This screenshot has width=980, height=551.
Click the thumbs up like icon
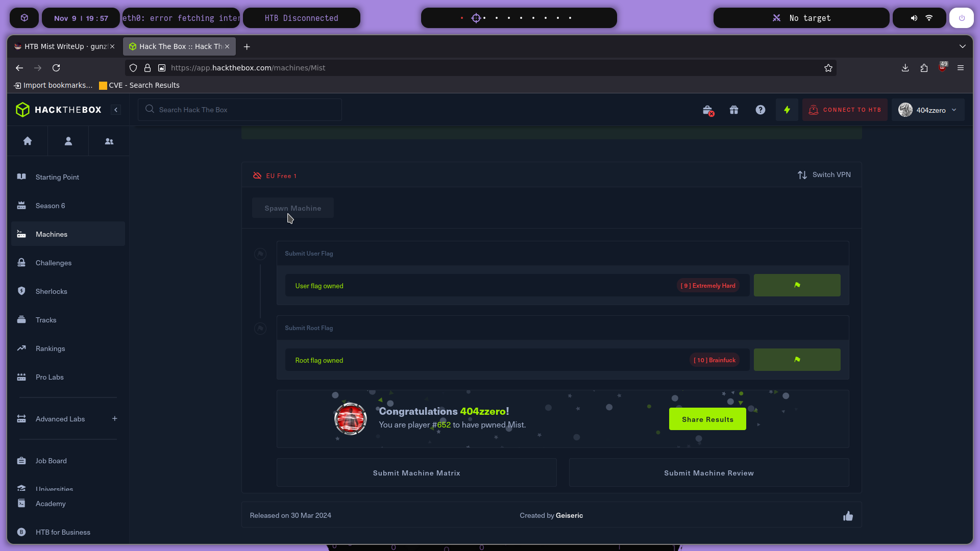(x=848, y=516)
